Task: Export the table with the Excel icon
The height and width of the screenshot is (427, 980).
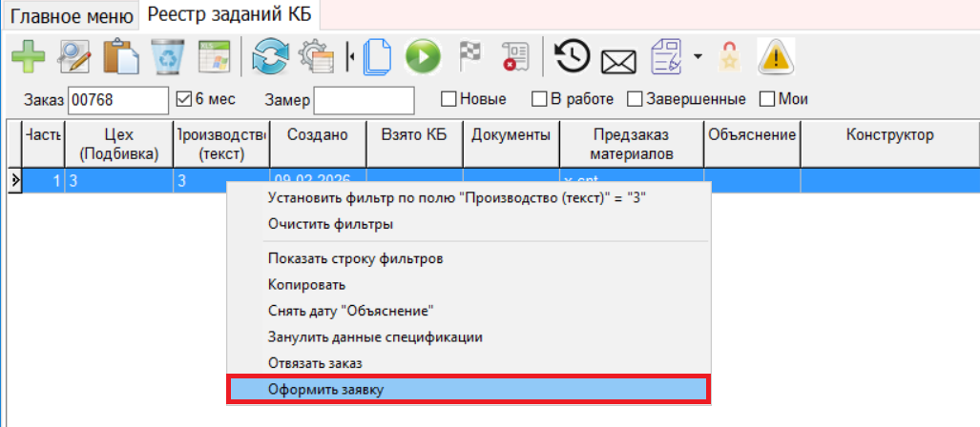Action: (214, 56)
